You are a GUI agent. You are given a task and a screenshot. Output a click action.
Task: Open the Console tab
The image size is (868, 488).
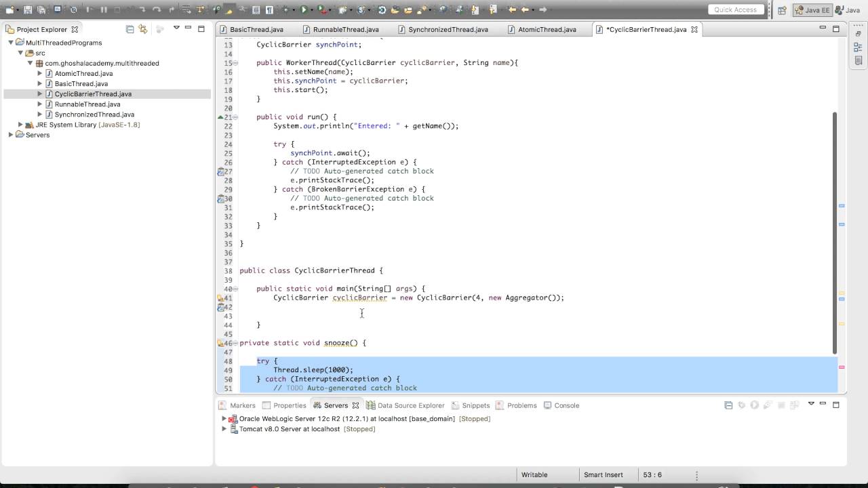pos(561,405)
